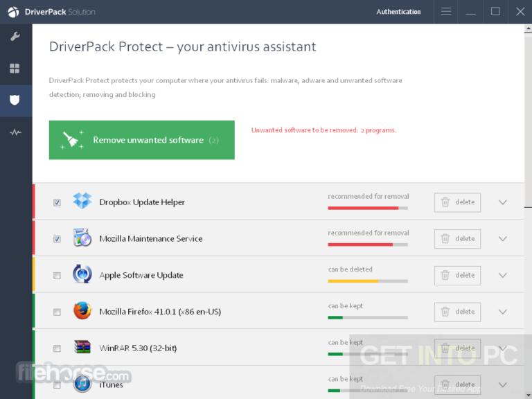Expand Dropbox Update Helper details chevron
532x399 pixels.
(503, 202)
